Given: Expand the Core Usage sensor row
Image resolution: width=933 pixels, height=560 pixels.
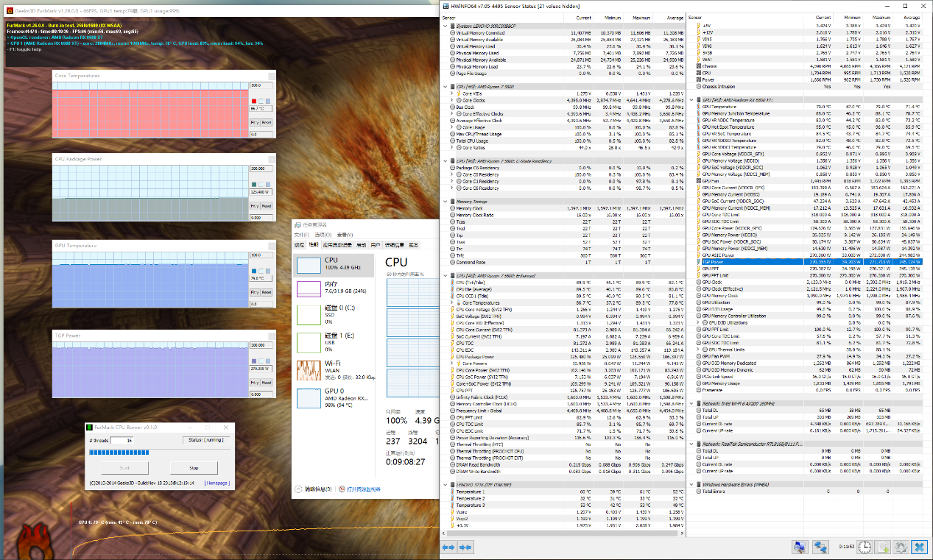Looking at the screenshot, I should point(451,127).
